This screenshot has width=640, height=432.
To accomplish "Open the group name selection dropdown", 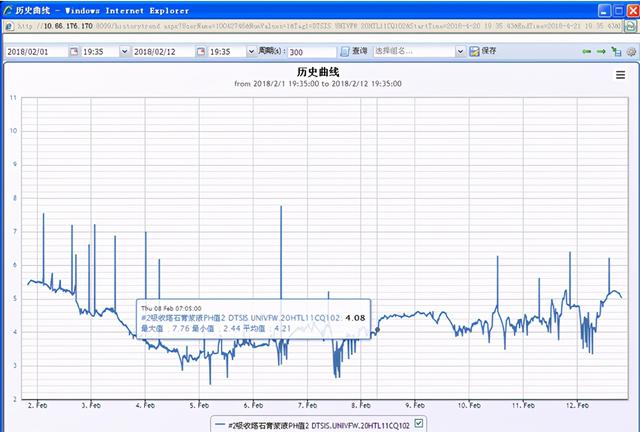I will 460,51.
